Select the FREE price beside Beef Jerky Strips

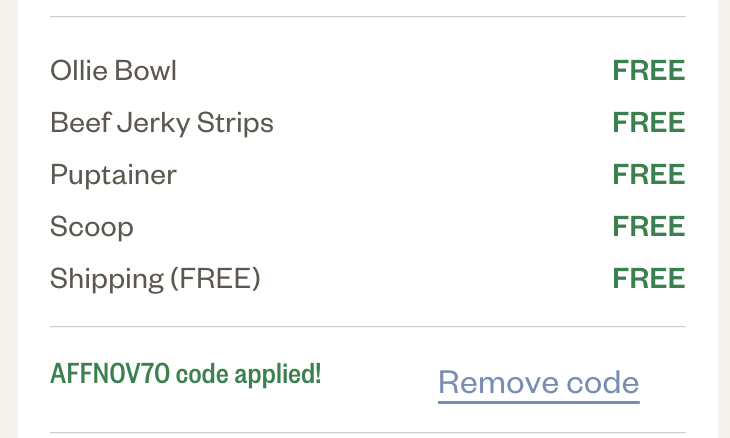tap(648, 123)
